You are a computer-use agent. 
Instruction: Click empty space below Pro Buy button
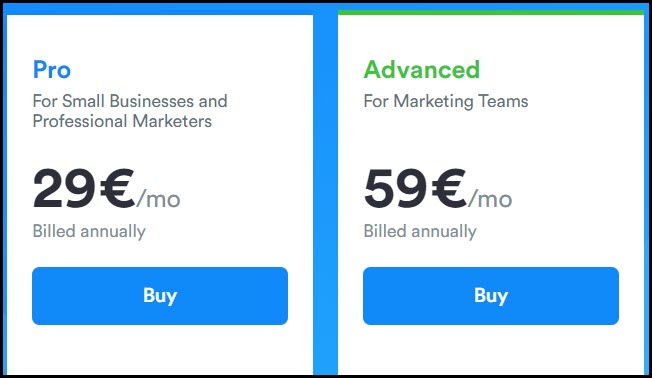(160, 350)
